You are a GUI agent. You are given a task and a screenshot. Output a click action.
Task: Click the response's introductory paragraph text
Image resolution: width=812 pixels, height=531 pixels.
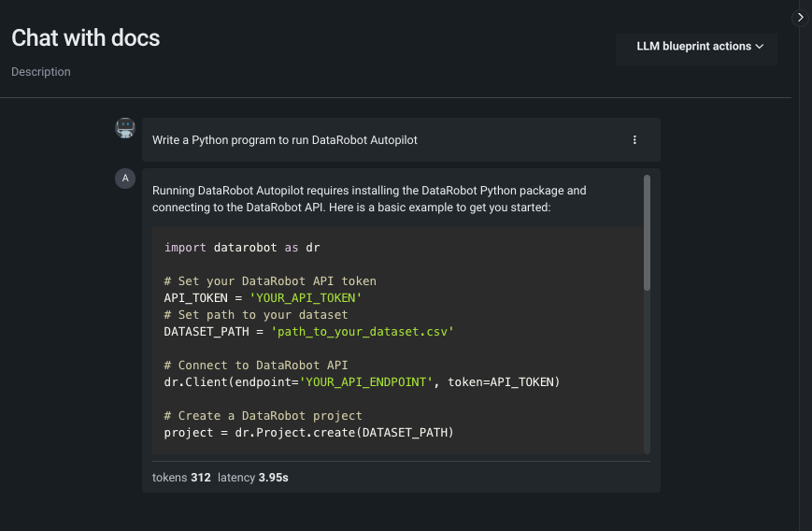(369, 198)
